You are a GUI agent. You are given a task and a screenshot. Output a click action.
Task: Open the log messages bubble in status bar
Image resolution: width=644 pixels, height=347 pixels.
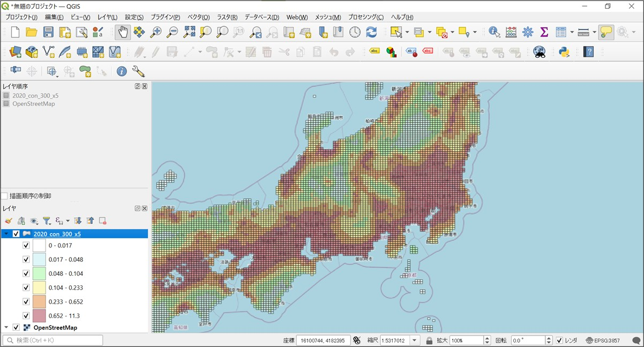(x=636, y=341)
